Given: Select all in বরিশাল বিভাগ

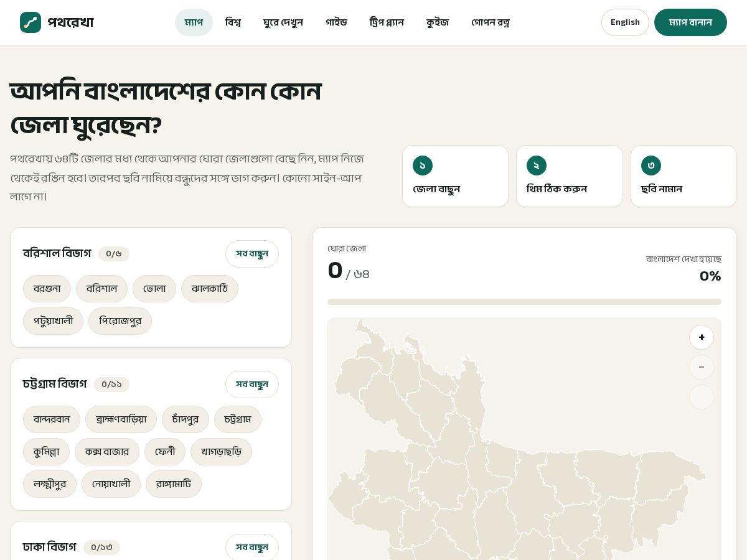Looking at the screenshot, I should [x=252, y=254].
